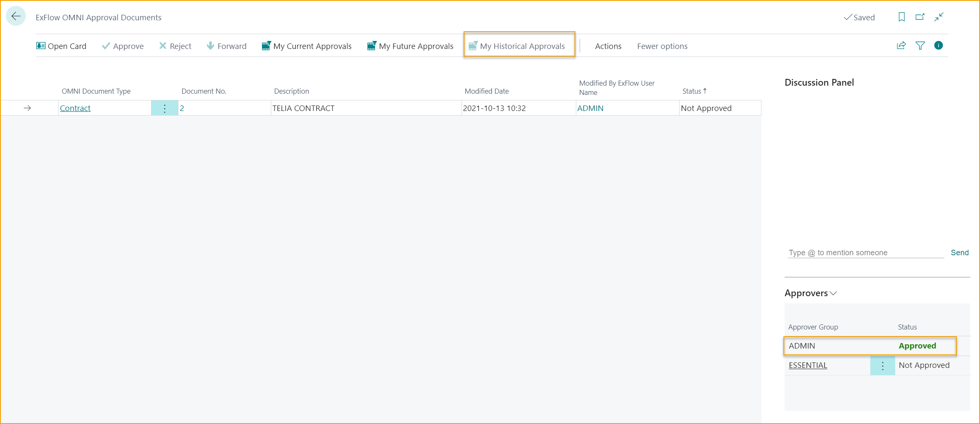Image resolution: width=980 pixels, height=424 pixels.
Task: Click the filter icon in the toolbar
Action: click(920, 45)
